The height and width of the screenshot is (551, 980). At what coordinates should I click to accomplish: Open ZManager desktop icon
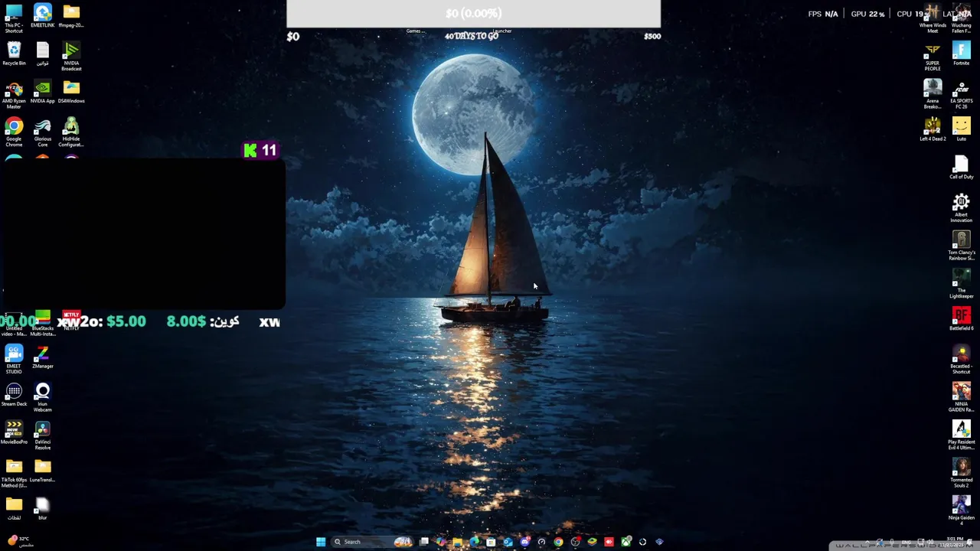point(42,357)
